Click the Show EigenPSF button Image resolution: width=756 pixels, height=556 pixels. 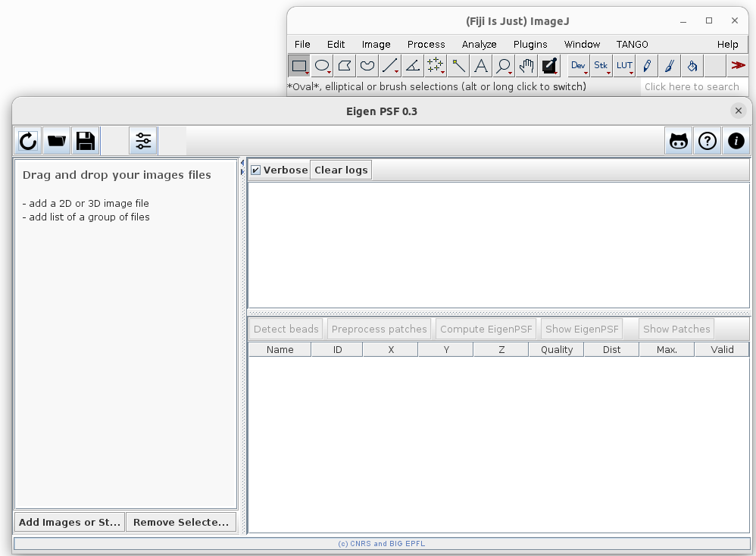pyautogui.click(x=582, y=329)
